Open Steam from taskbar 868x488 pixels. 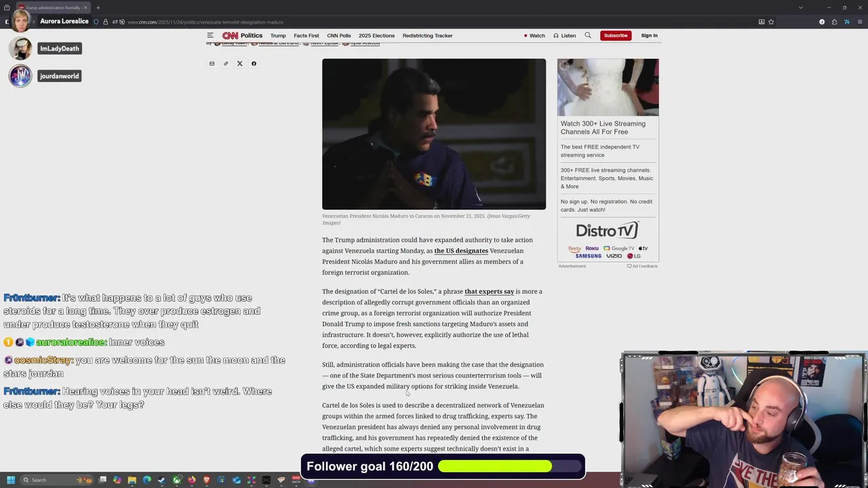coord(161,480)
